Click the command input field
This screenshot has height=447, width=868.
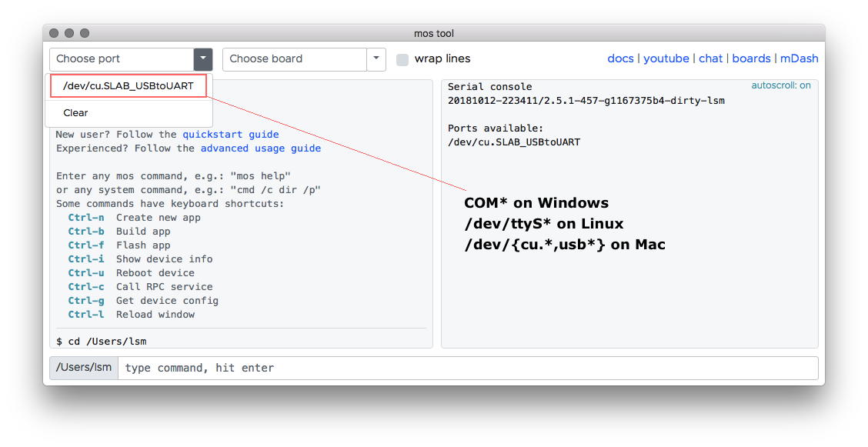[x=468, y=368]
